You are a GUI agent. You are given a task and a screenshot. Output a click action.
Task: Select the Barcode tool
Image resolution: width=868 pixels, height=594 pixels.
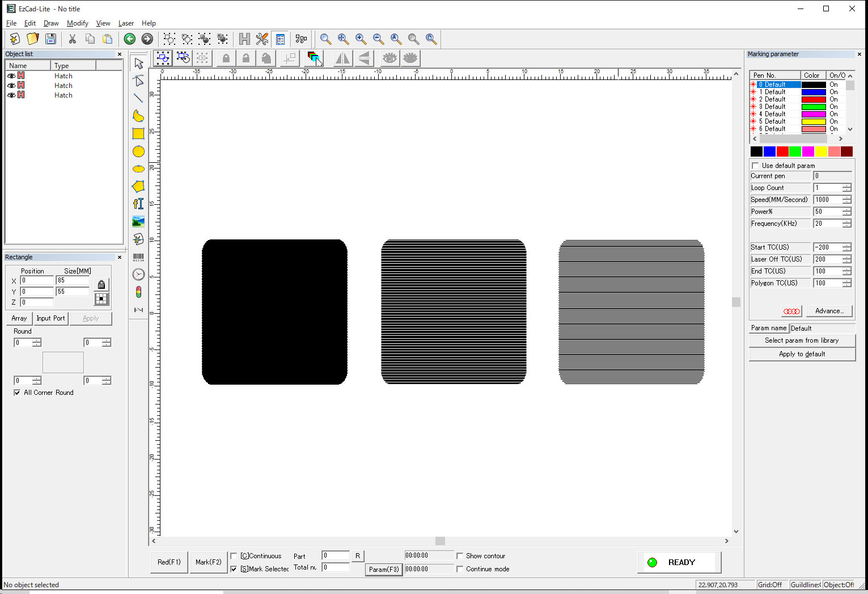pyautogui.click(x=138, y=258)
